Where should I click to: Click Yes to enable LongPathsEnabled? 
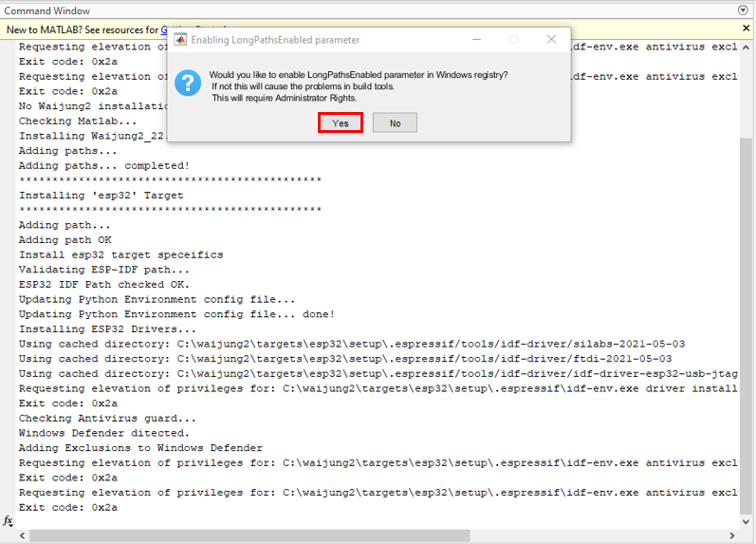point(340,123)
